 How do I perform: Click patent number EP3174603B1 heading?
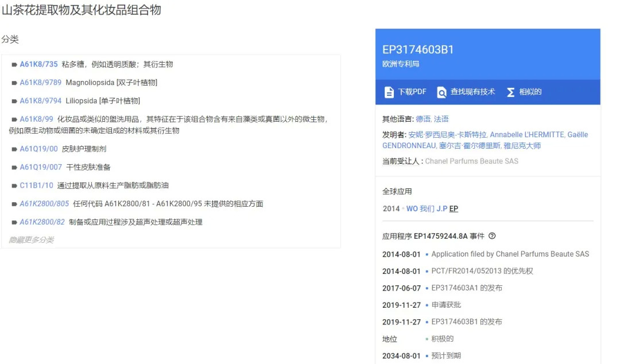(x=418, y=49)
